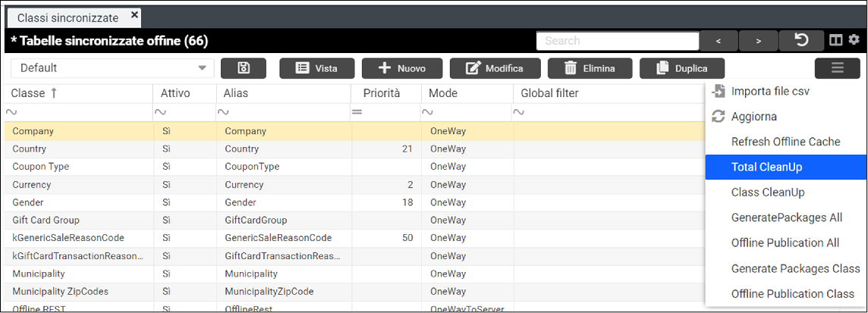This screenshot has height=313, width=868.
Task: Open the Priorità filter operator dropdown
Action: click(x=357, y=112)
